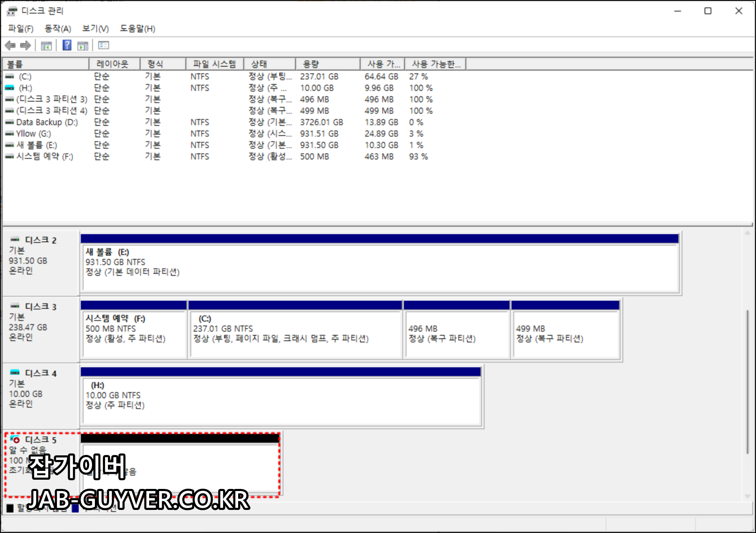This screenshot has width=756, height=533.
Task: Click the show/hide action pane toolbar icon
Action: 83,46
